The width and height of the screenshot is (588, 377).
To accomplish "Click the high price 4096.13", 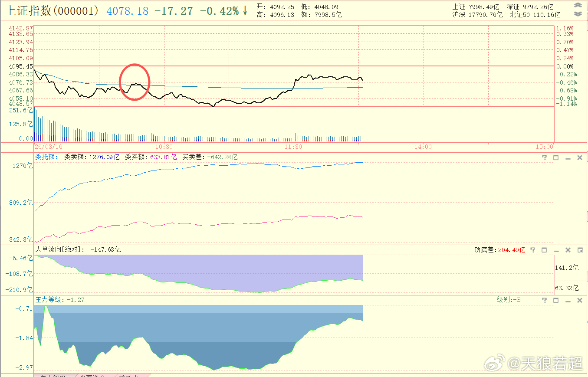I will (283, 15).
